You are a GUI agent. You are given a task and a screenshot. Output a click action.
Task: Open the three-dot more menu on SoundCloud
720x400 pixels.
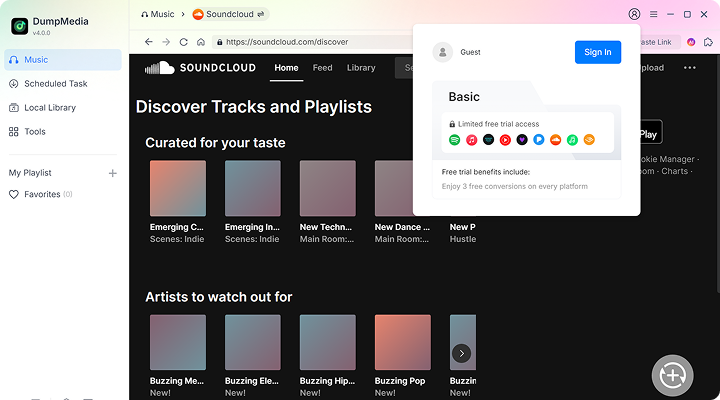pos(690,68)
